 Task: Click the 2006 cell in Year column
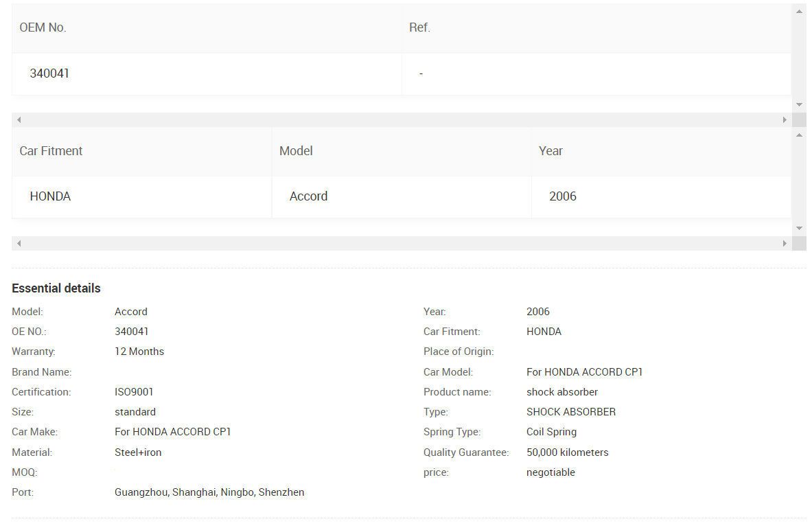562,196
